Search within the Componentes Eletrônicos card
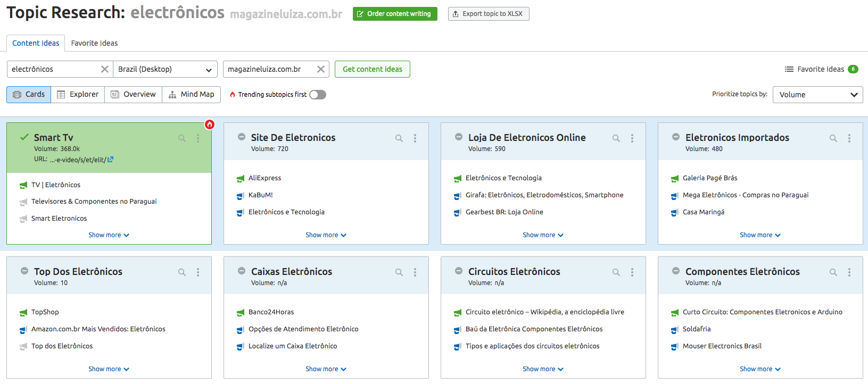 pos(833,272)
